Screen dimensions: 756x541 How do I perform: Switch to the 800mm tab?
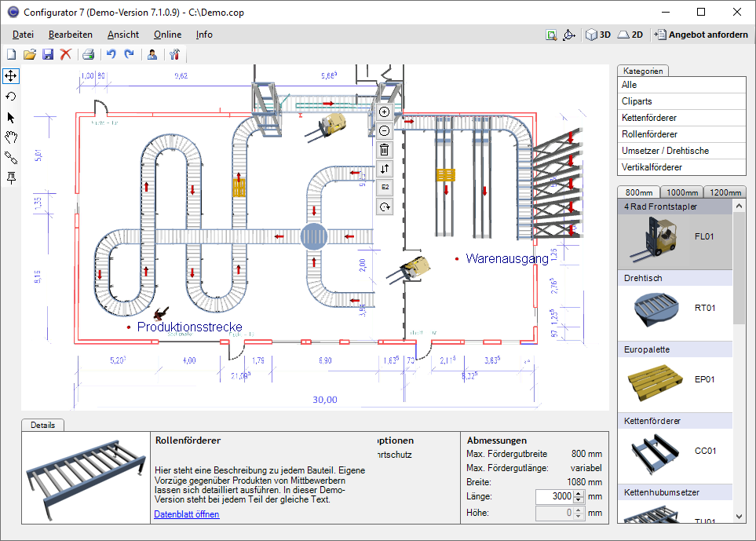point(639,192)
